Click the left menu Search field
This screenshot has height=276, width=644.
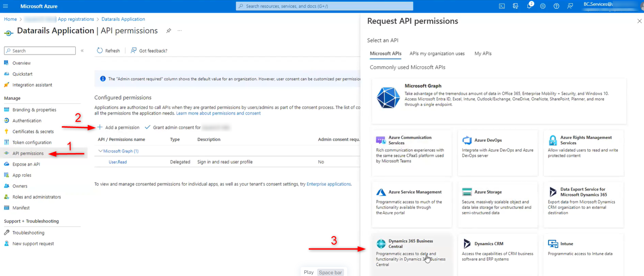(x=40, y=51)
